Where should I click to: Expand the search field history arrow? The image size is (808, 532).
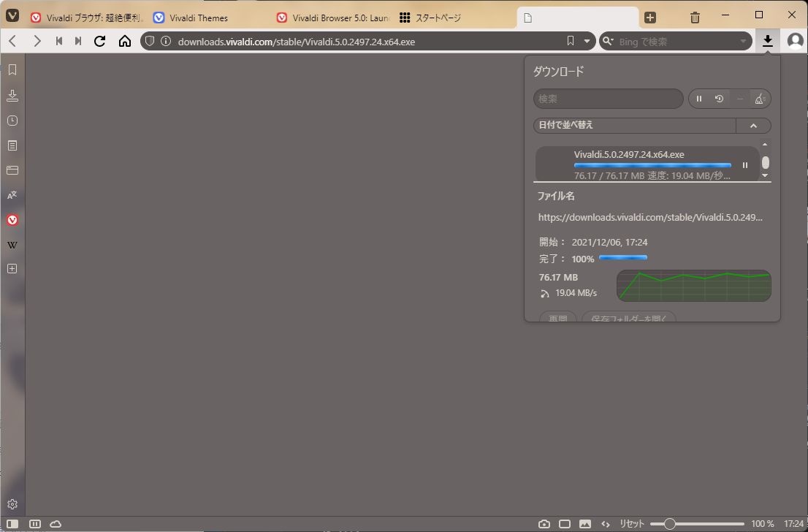pos(743,41)
